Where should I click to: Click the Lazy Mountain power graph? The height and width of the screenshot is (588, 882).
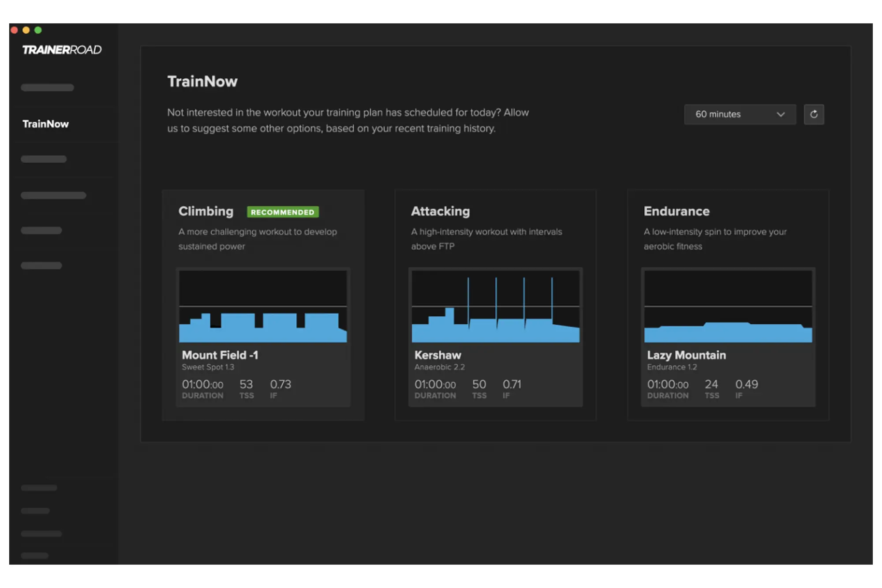click(x=728, y=307)
